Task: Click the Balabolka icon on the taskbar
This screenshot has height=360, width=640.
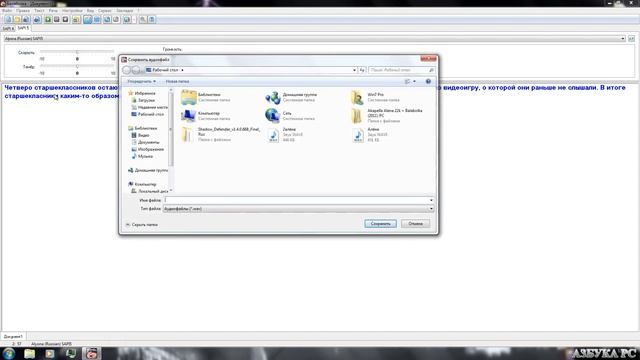Action: point(91,353)
